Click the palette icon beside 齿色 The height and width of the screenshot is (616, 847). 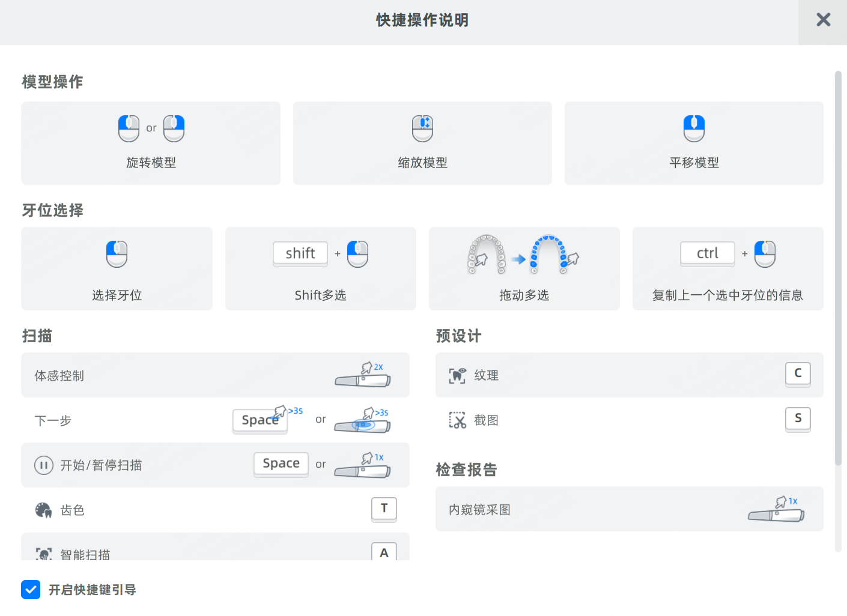43,510
